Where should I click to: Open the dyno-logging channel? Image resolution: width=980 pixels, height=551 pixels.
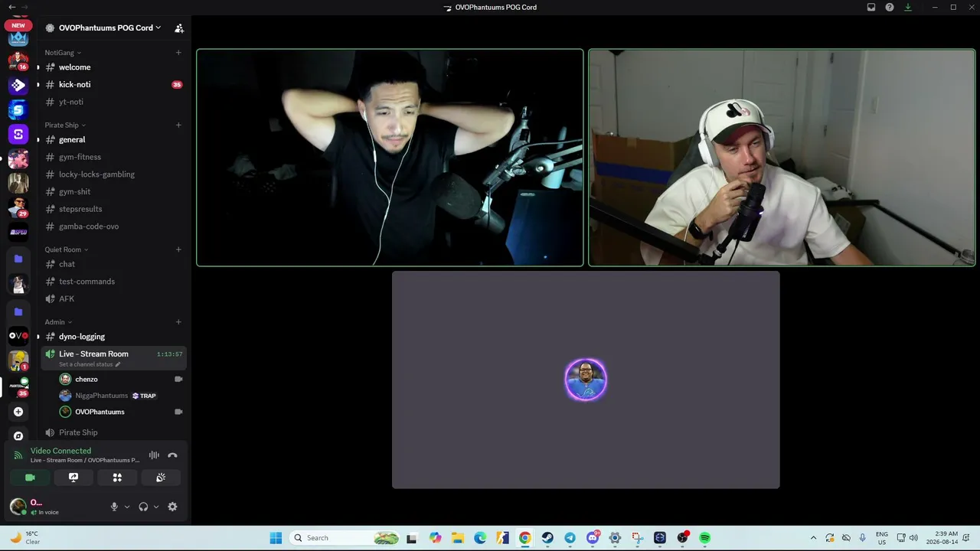[x=113, y=337]
